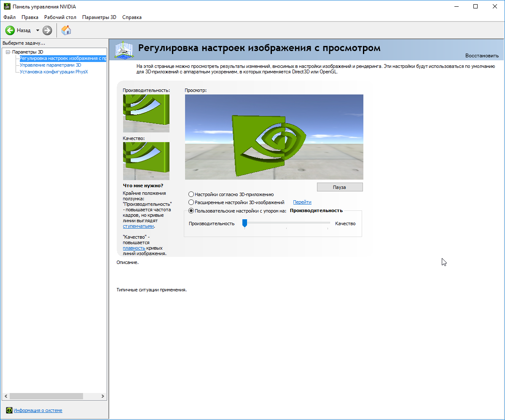
Task: Click the sidebar horizontal scrollbar thumb
Action: click(46, 396)
